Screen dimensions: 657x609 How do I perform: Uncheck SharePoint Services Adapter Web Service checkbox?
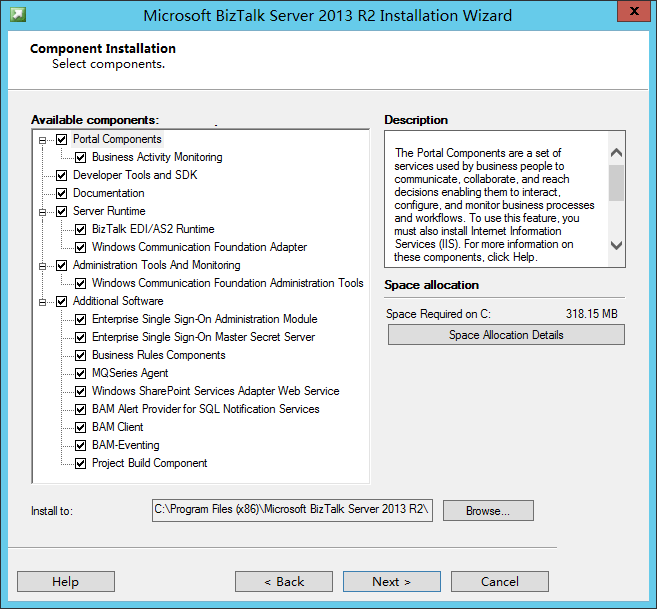80,391
